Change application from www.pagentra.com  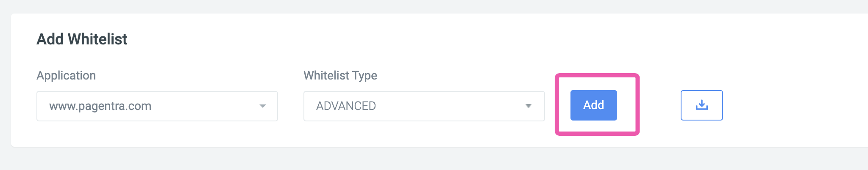pos(157,106)
